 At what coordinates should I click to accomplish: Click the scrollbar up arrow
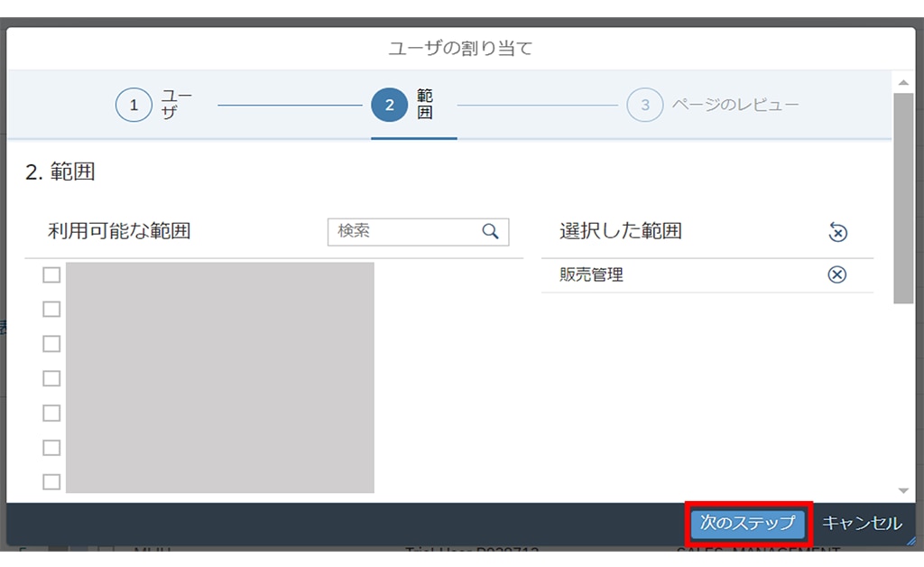(x=903, y=82)
